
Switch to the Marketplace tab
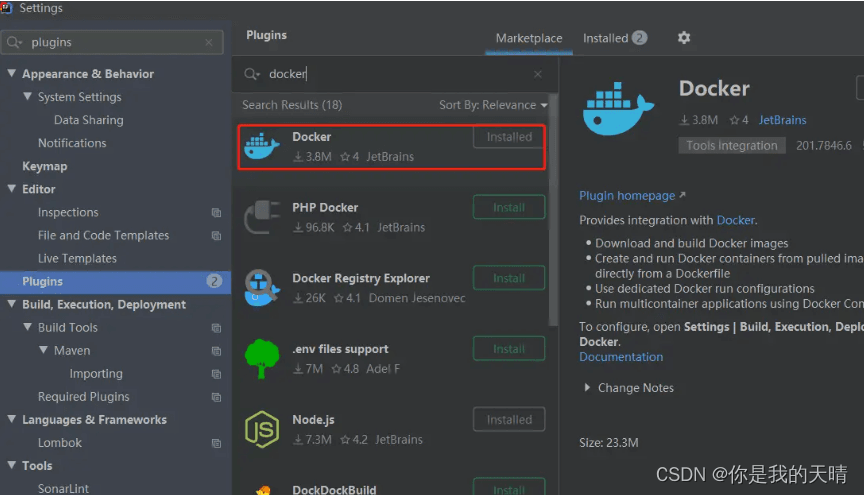[x=529, y=38]
